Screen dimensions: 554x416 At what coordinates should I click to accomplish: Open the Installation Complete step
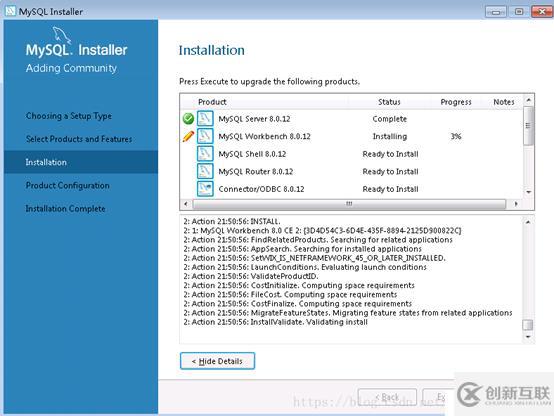65,209
